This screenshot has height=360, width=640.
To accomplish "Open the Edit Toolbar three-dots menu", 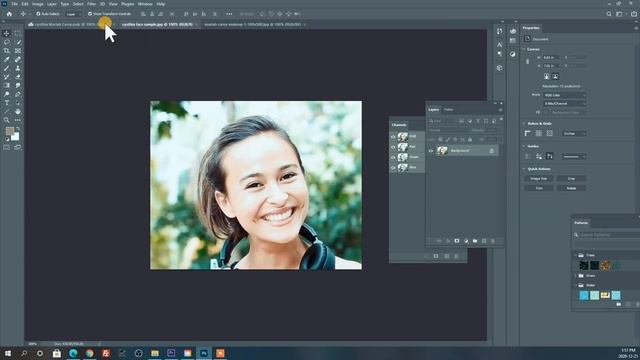I will 18,120.
